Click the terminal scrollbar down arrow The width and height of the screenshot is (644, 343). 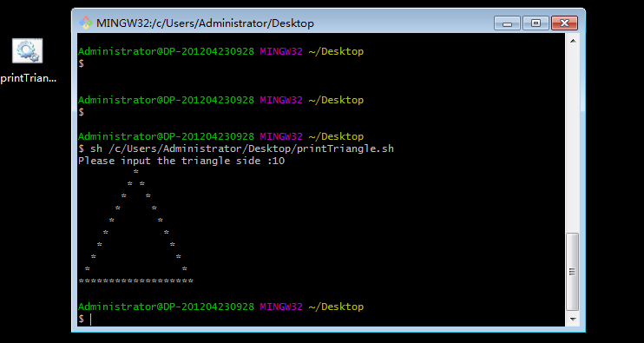click(573, 319)
